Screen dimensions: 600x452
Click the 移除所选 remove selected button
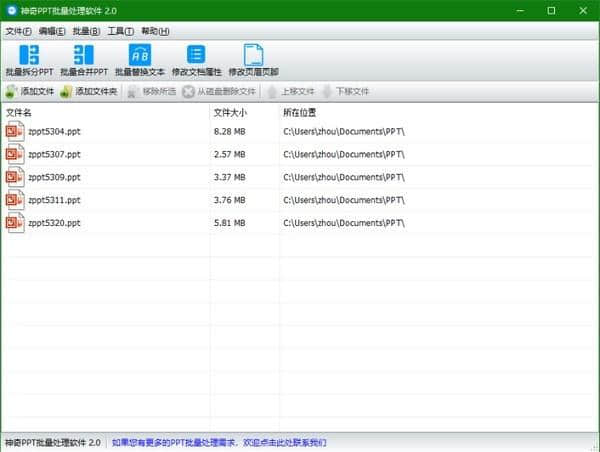(150, 91)
